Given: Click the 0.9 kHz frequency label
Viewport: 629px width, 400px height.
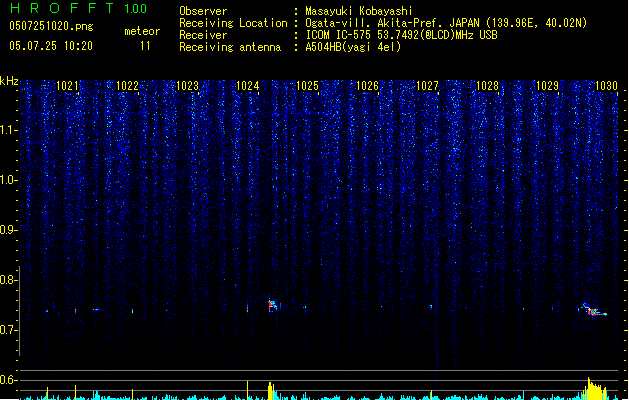Looking at the screenshot, I should tap(8, 230).
